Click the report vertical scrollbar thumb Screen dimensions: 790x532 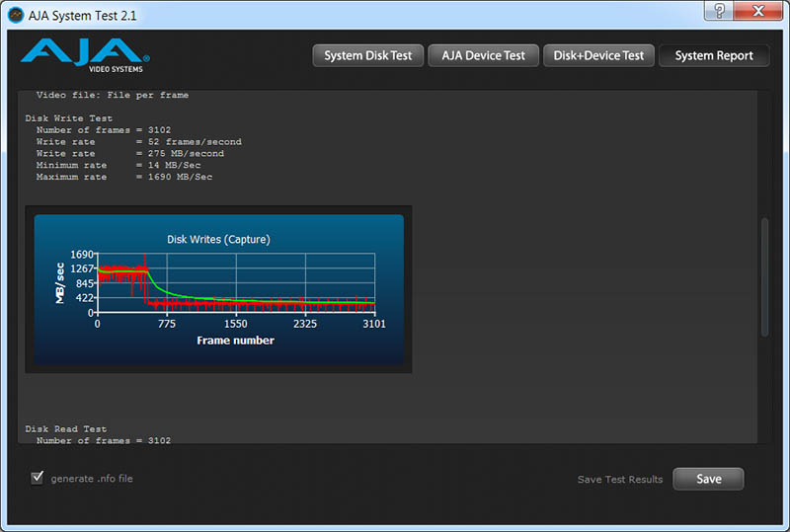(x=764, y=276)
